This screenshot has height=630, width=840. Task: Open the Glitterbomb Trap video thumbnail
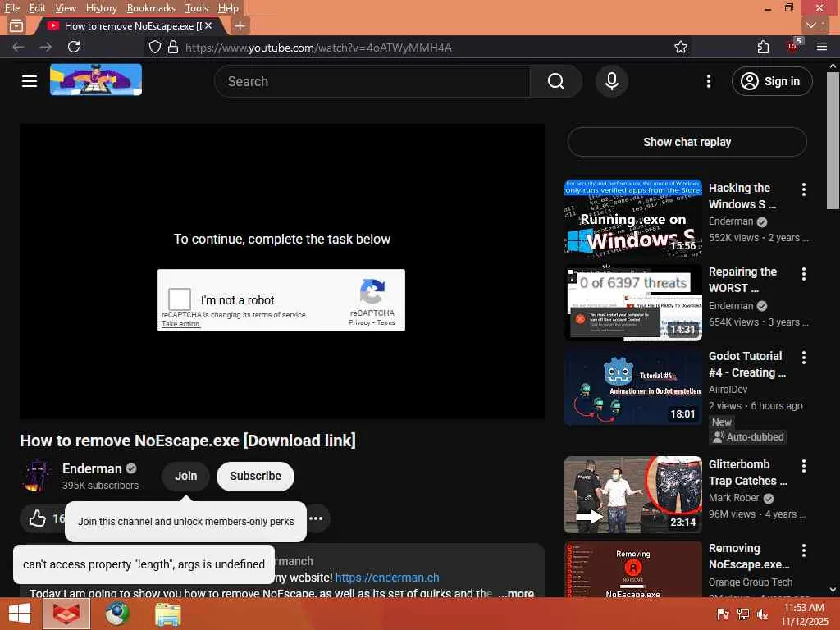pos(632,495)
